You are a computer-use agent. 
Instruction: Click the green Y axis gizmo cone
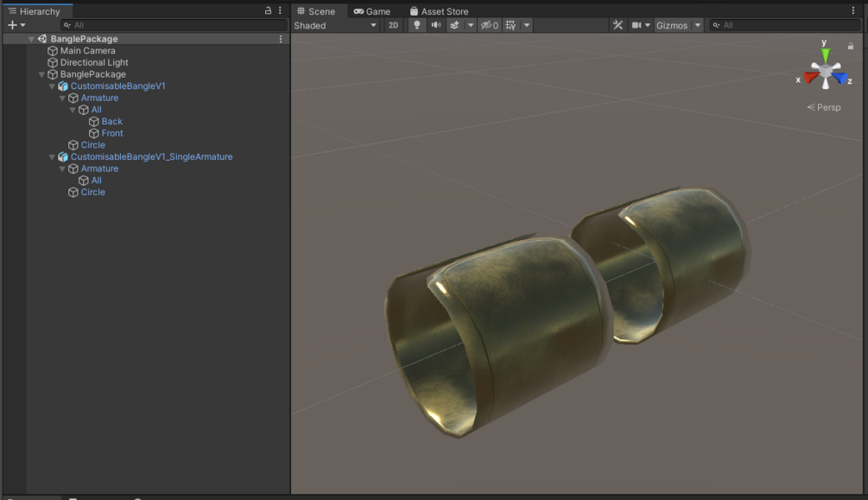826,54
